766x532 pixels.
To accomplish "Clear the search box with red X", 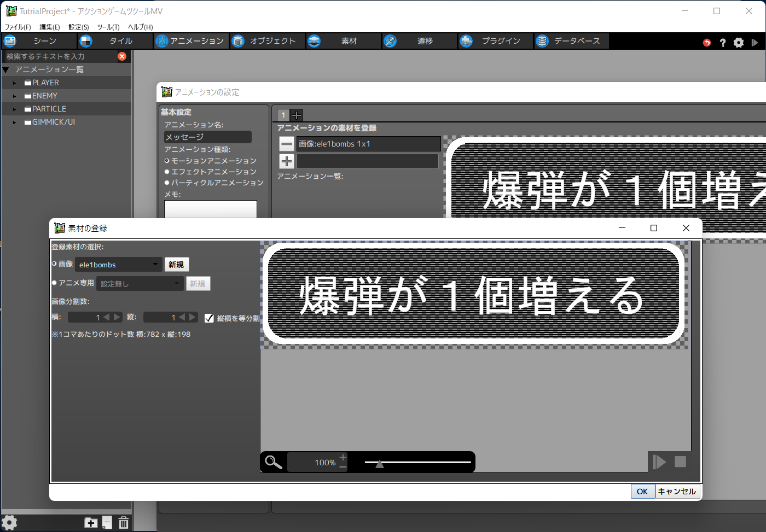I will coord(122,56).
